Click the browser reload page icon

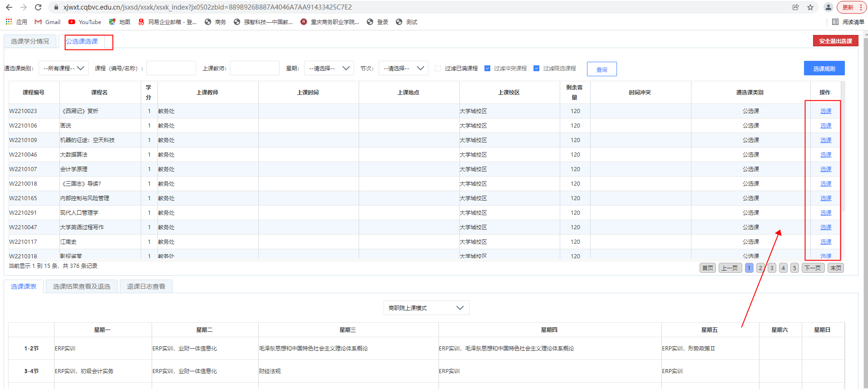click(38, 7)
